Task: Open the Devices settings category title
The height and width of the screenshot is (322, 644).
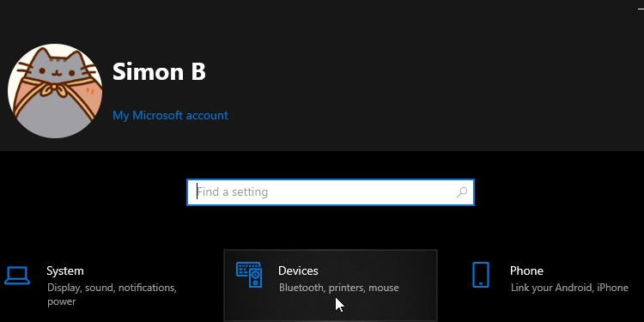Action: (298, 270)
